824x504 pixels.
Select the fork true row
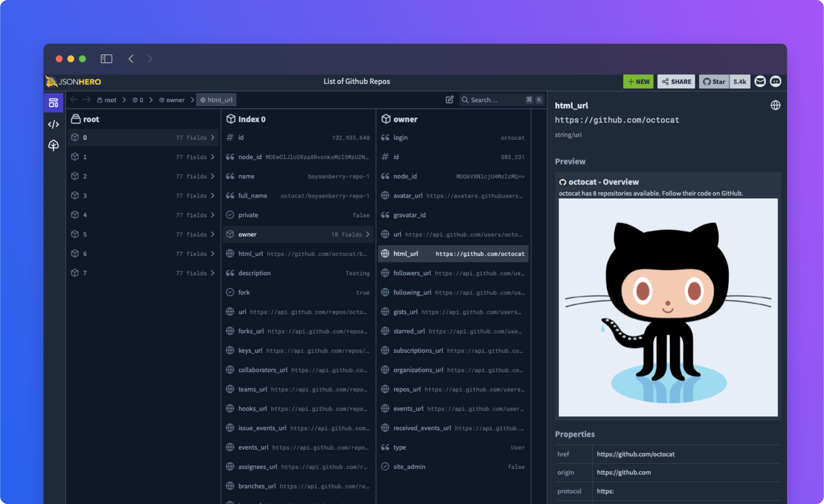click(298, 293)
